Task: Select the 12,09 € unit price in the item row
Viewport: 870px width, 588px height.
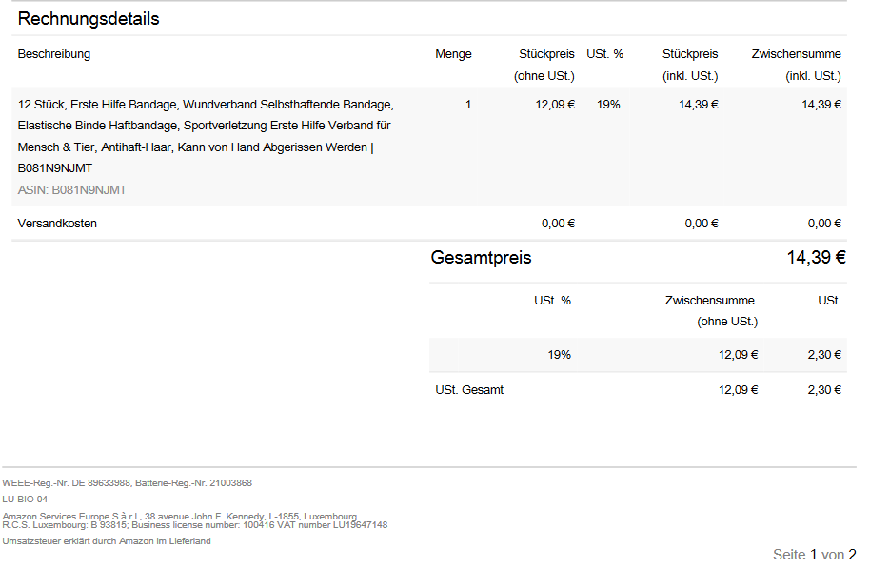Action: point(555,105)
